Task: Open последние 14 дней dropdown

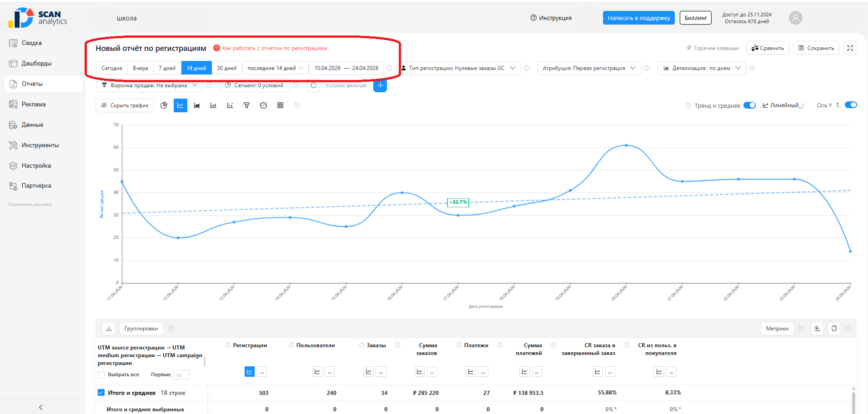Action: pyautogui.click(x=276, y=68)
